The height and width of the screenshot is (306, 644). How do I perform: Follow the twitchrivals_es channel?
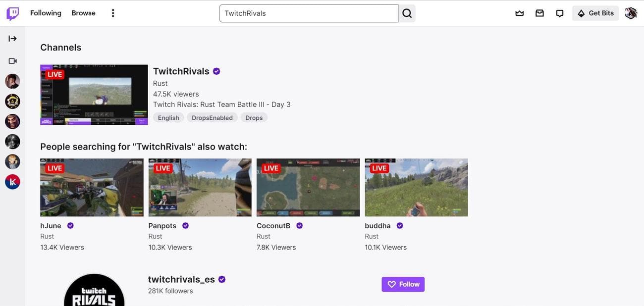(403, 284)
